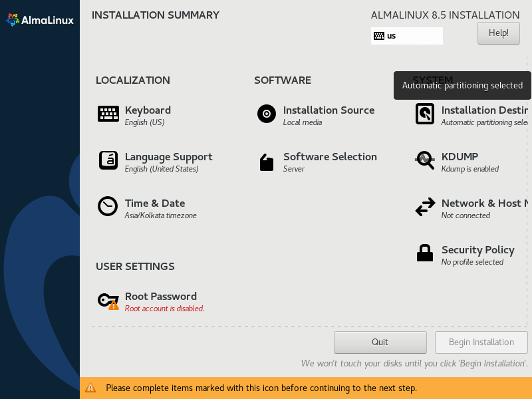532x399 pixels.
Task: Click the Begin Installation button
Action: point(481,342)
